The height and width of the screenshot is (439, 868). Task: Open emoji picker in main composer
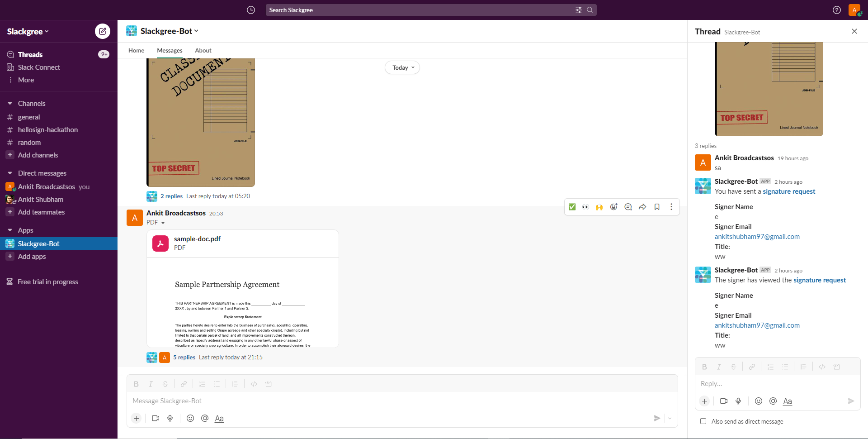[x=190, y=418]
